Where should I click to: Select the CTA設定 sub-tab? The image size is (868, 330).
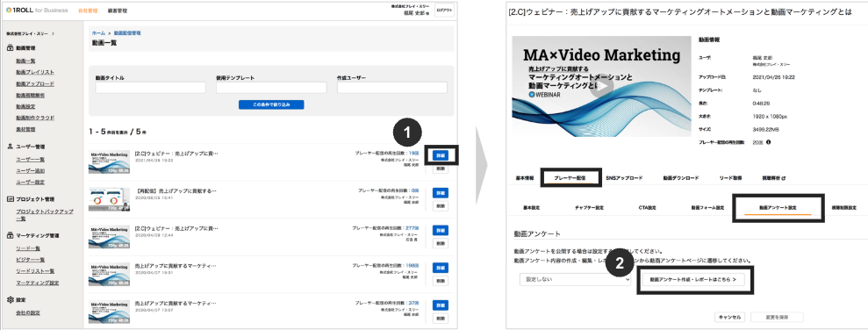[x=647, y=208]
